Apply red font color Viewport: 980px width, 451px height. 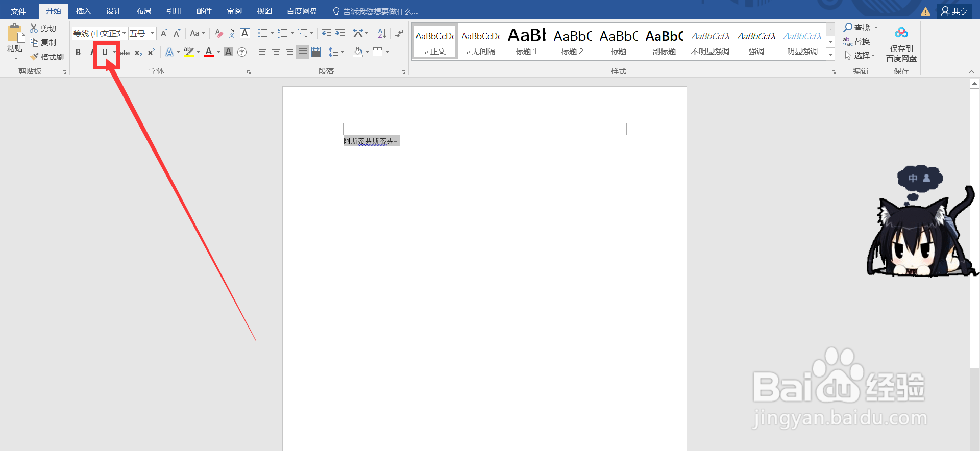[x=209, y=52]
